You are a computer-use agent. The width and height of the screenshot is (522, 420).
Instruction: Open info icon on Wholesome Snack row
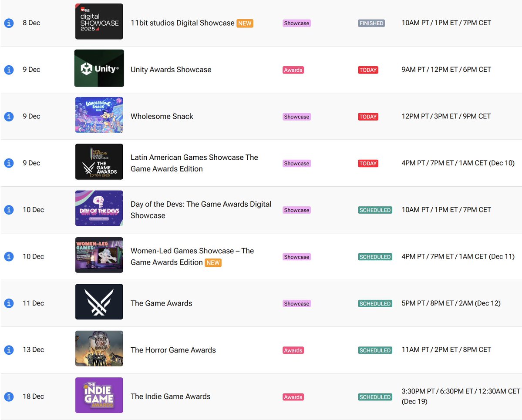coord(9,117)
